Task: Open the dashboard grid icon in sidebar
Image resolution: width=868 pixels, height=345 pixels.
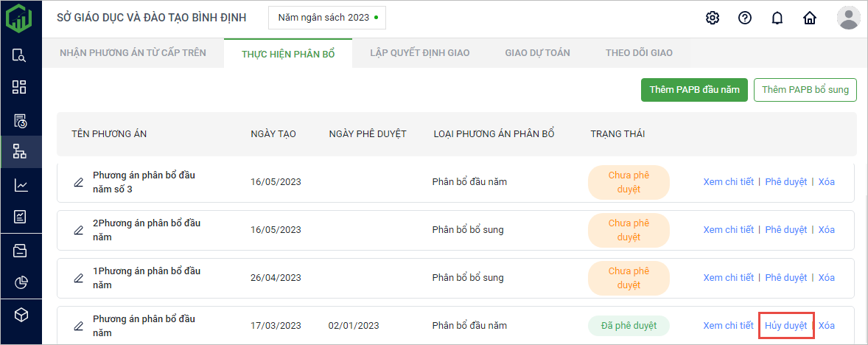Action: (x=20, y=87)
